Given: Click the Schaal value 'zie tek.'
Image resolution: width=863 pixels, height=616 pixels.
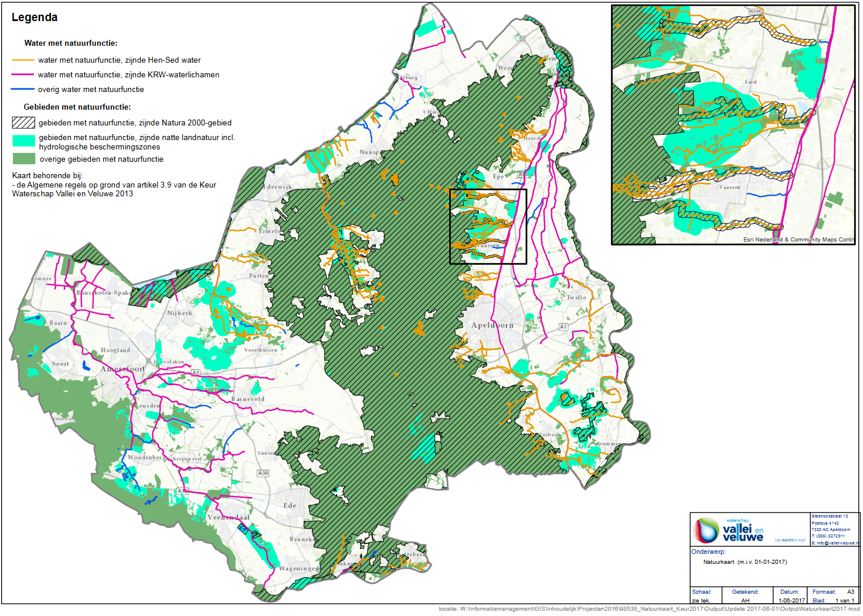Looking at the screenshot, I should 701,601.
